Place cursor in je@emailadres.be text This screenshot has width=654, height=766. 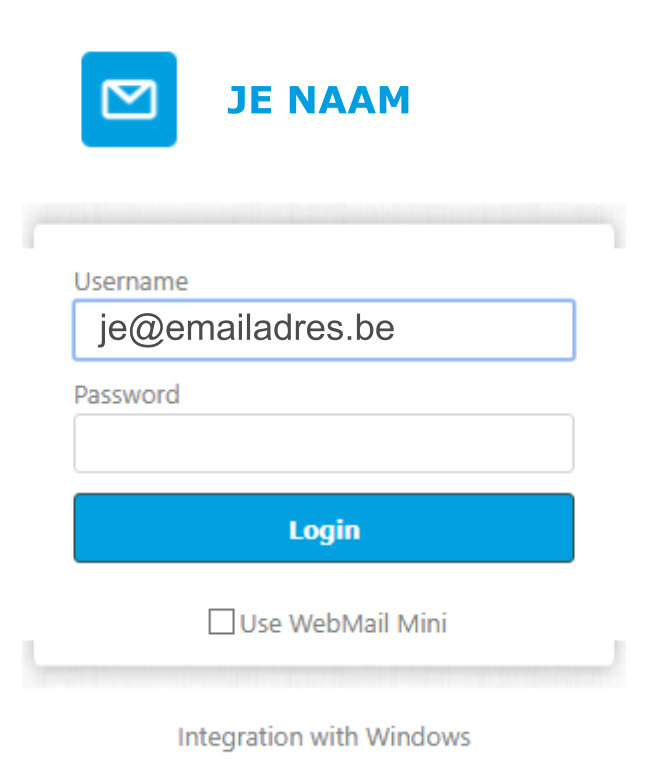[x=247, y=328]
